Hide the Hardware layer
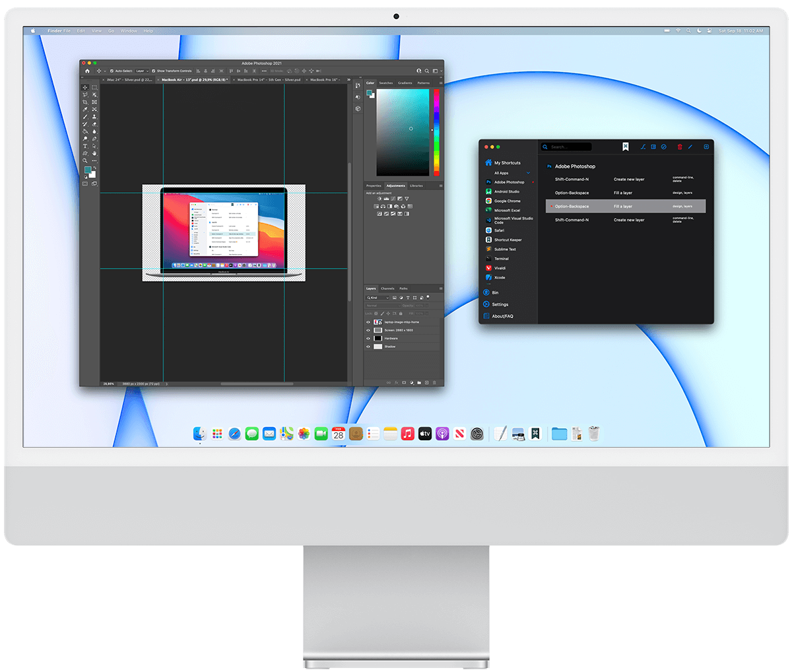 (x=368, y=339)
